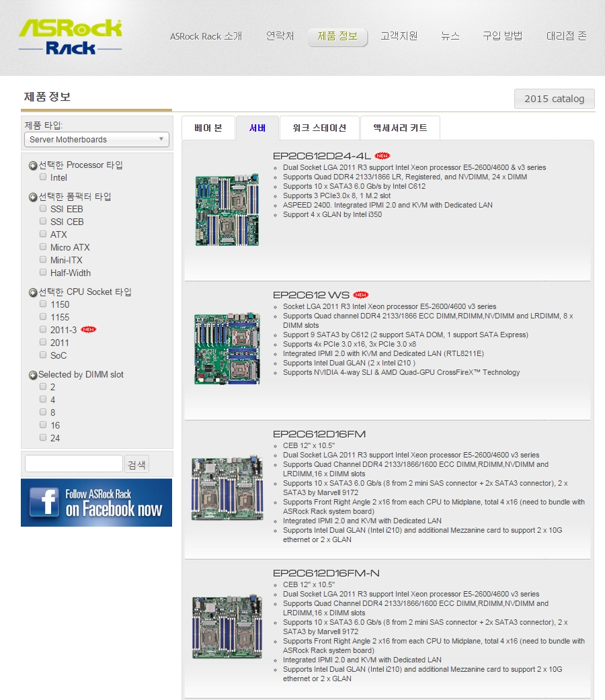Collapse the Processor type filter section icon
The image size is (605, 700).
click(x=33, y=166)
